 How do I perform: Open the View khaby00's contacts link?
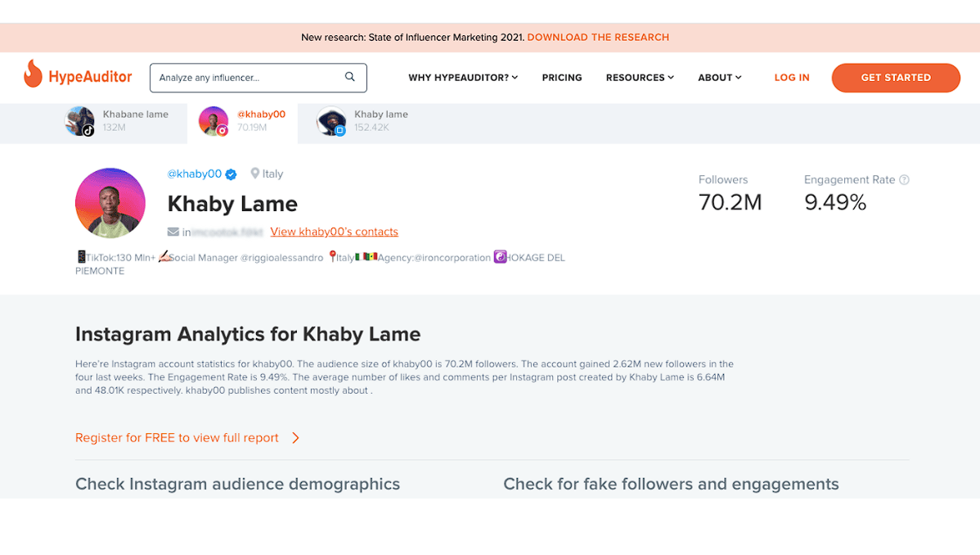click(x=334, y=231)
